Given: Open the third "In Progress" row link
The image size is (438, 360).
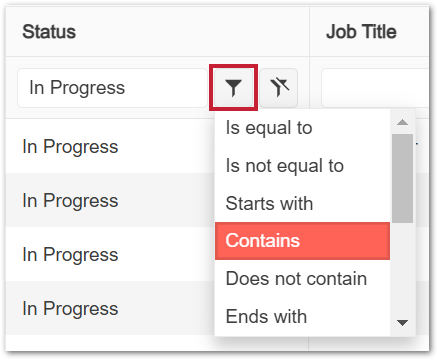Looking at the screenshot, I should (x=70, y=255).
